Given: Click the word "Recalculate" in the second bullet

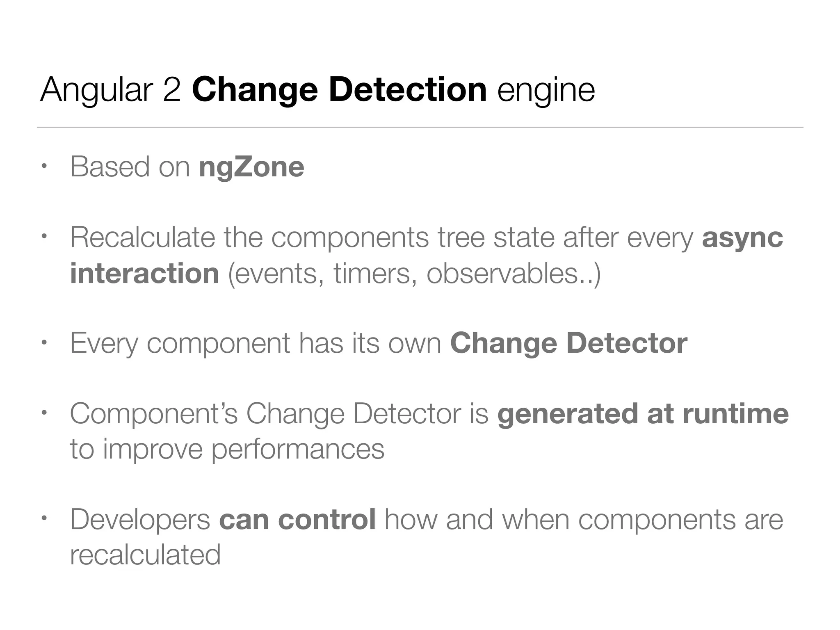Looking at the screenshot, I should [142, 238].
